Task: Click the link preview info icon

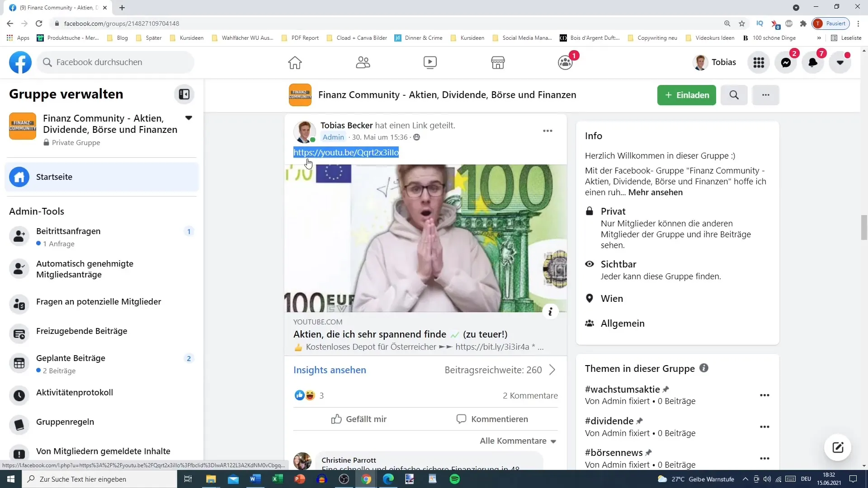Action: pyautogui.click(x=550, y=312)
